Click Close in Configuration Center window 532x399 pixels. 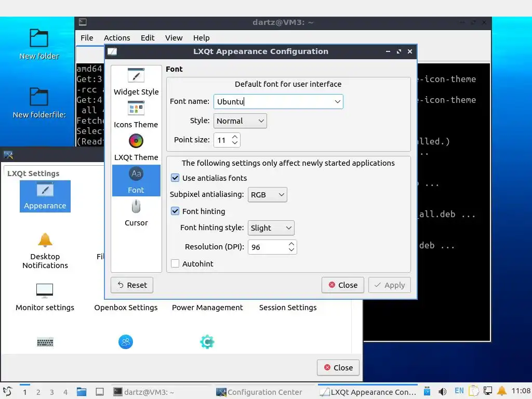pos(338,367)
